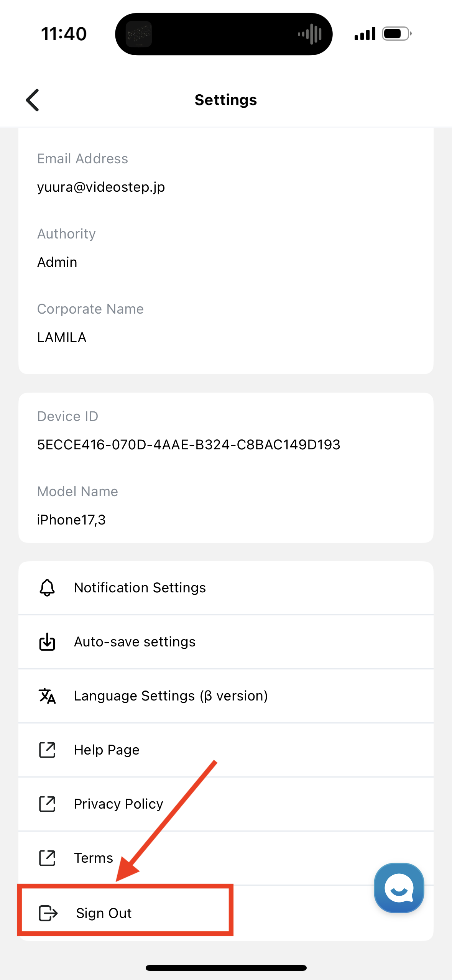Viewport: 452px width, 980px height.
Task: Tap the Device ID value
Action: tap(189, 445)
